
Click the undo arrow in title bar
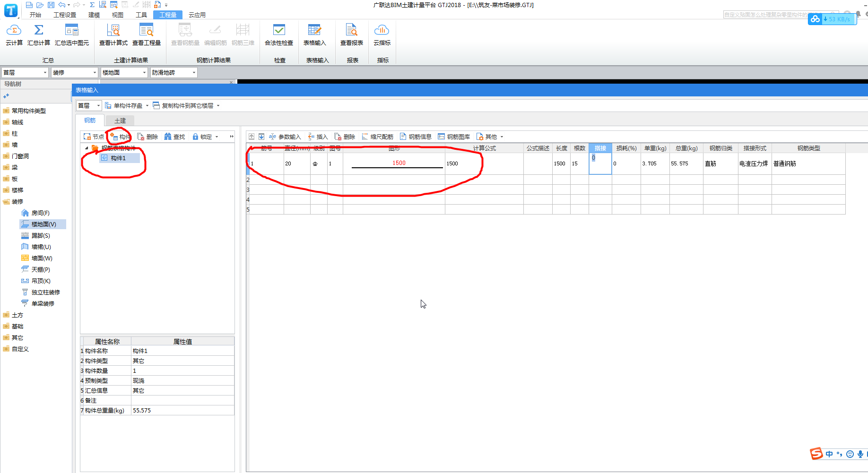62,5
